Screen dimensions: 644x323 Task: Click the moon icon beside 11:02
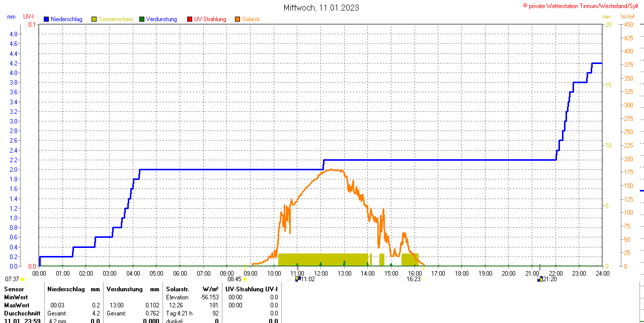click(x=297, y=279)
